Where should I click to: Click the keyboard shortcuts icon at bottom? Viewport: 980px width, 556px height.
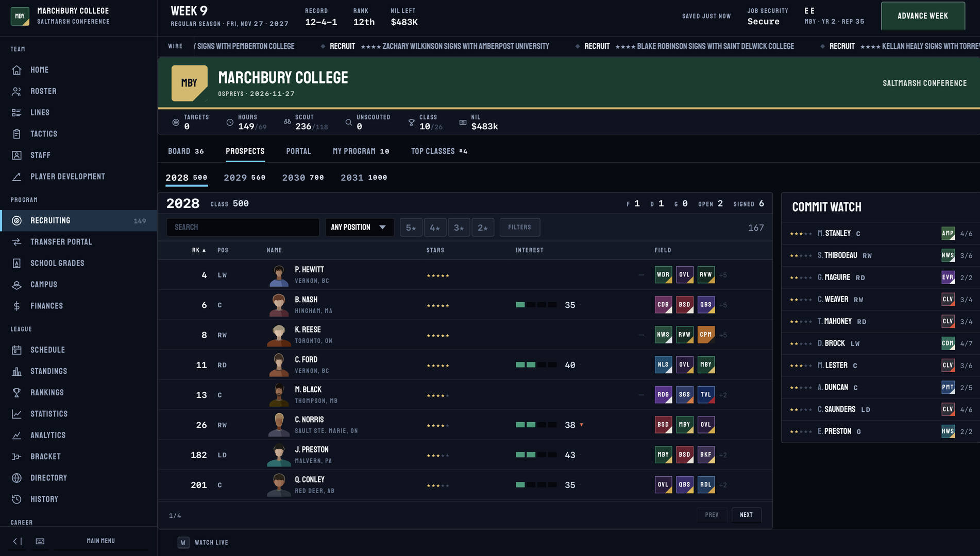click(x=40, y=541)
